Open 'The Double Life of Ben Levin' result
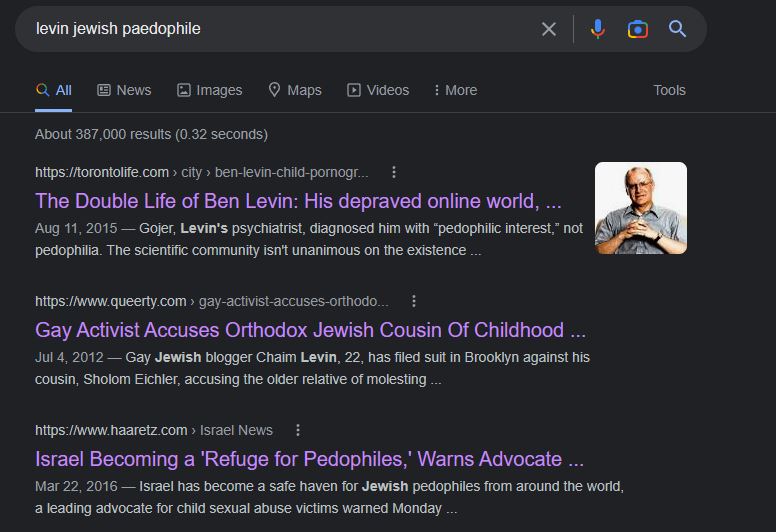 pos(298,201)
